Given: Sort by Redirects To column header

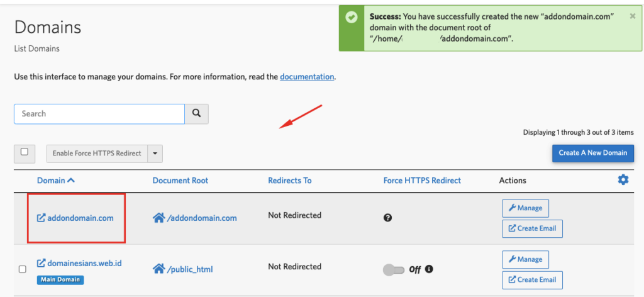Looking at the screenshot, I should tap(289, 181).
